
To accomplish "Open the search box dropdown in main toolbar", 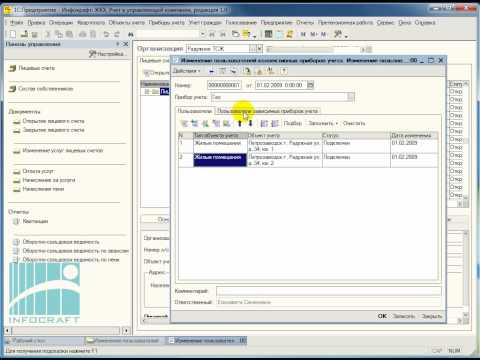I will tap(202, 34).
